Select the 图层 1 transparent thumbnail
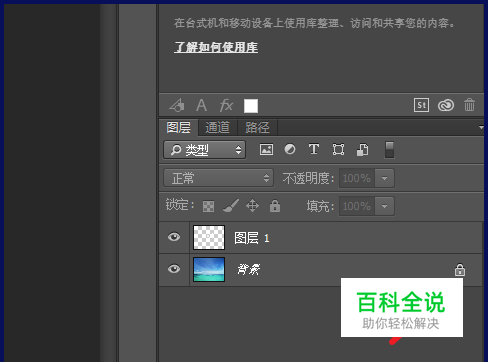This screenshot has width=488, height=362. point(209,237)
